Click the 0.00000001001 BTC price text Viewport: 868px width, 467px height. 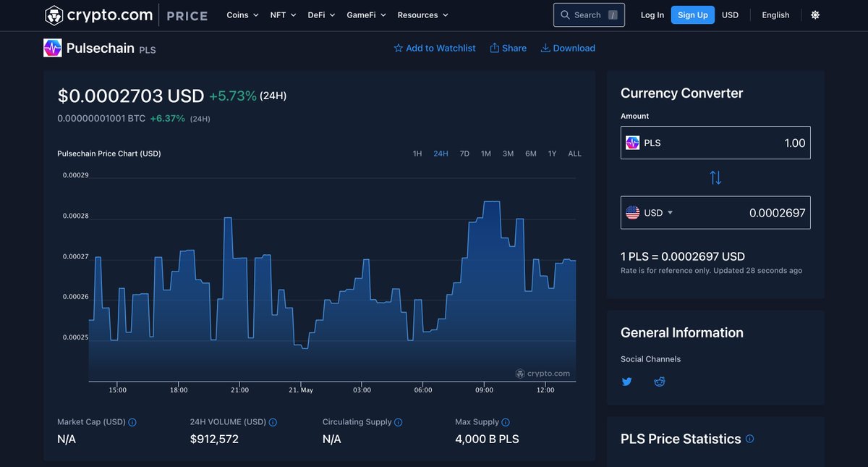[101, 118]
